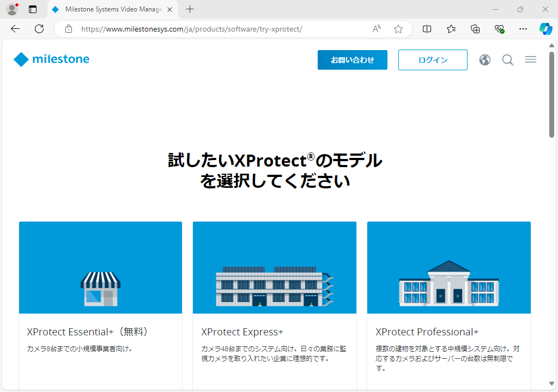
Task: Open a new tab with plus button
Action: [190, 9]
